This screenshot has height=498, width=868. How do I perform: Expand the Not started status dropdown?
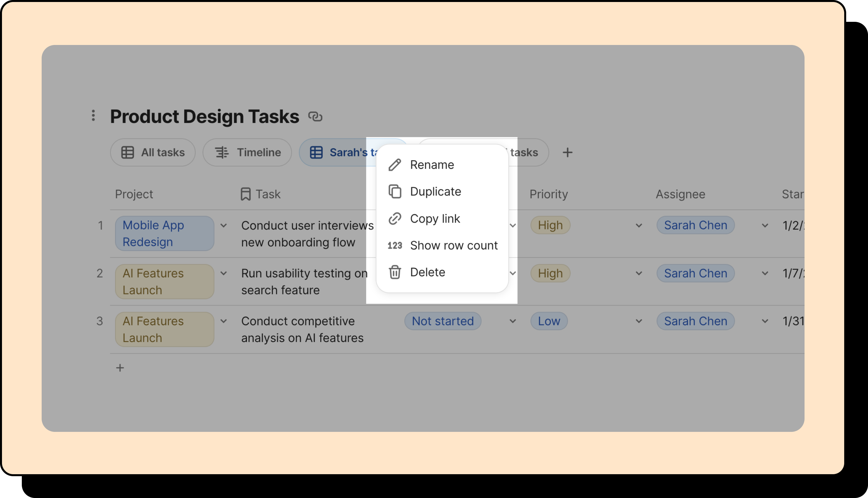coord(512,321)
